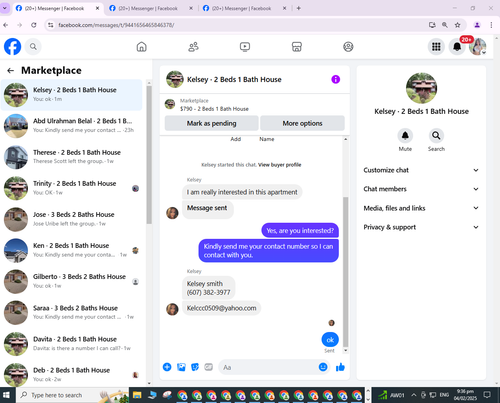The height and width of the screenshot is (403, 500).
Task: Click the Kelccc0509@yahoo.com email message
Action: point(221,308)
